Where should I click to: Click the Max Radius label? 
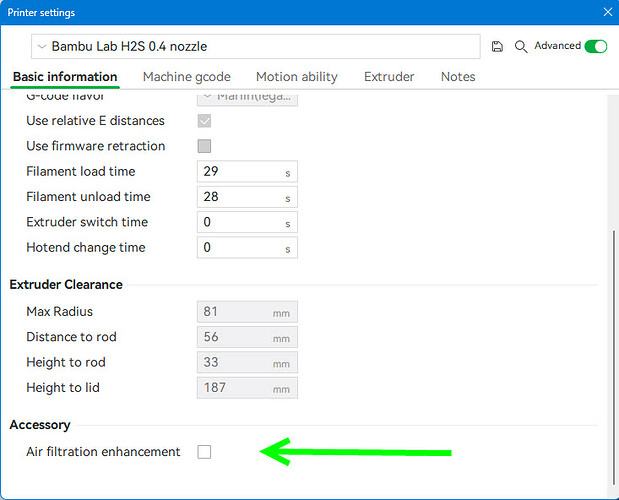coord(59,312)
